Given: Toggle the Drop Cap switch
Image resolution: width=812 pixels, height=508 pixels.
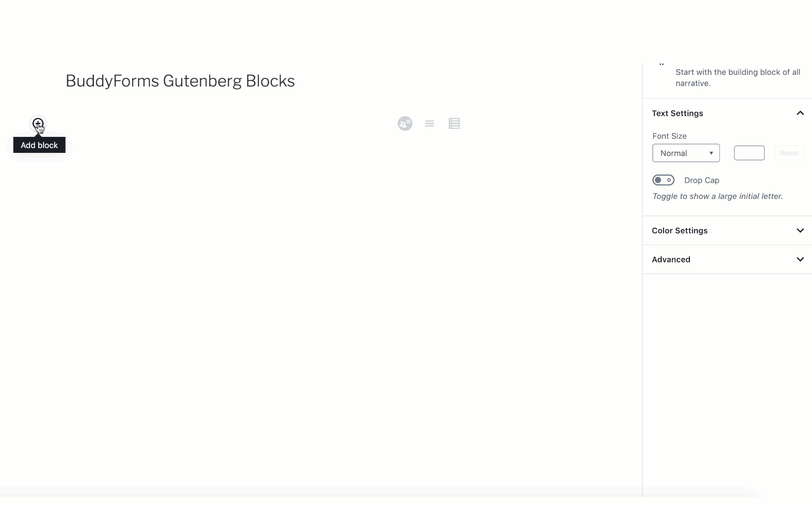Looking at the screenshot, I should click(x=663, y=180).
